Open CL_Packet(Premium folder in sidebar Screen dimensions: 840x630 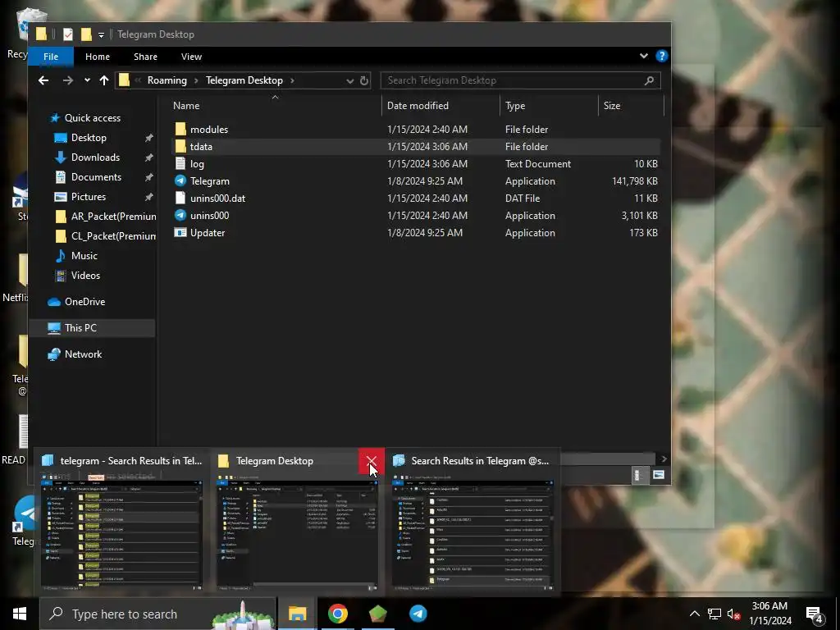(113, 235)
